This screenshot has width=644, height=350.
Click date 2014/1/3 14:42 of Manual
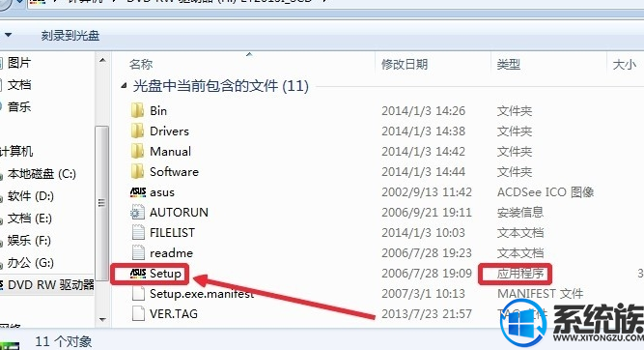coord(423,151)
